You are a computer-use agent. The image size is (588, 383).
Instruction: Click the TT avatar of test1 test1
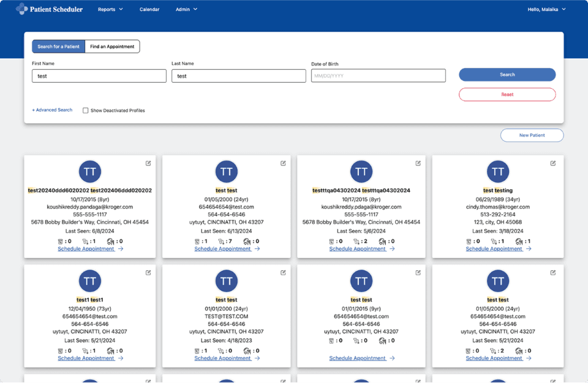(x=89, y=281)
